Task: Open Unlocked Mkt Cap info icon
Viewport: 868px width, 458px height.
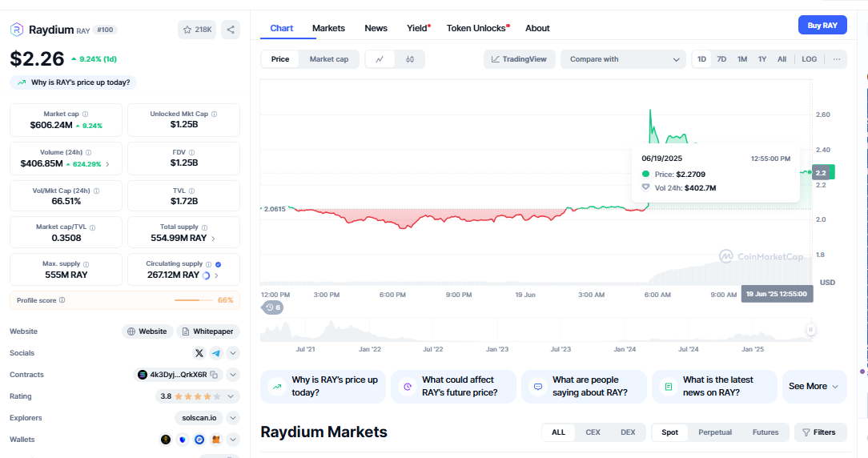Action: click(x=215, y=114)
